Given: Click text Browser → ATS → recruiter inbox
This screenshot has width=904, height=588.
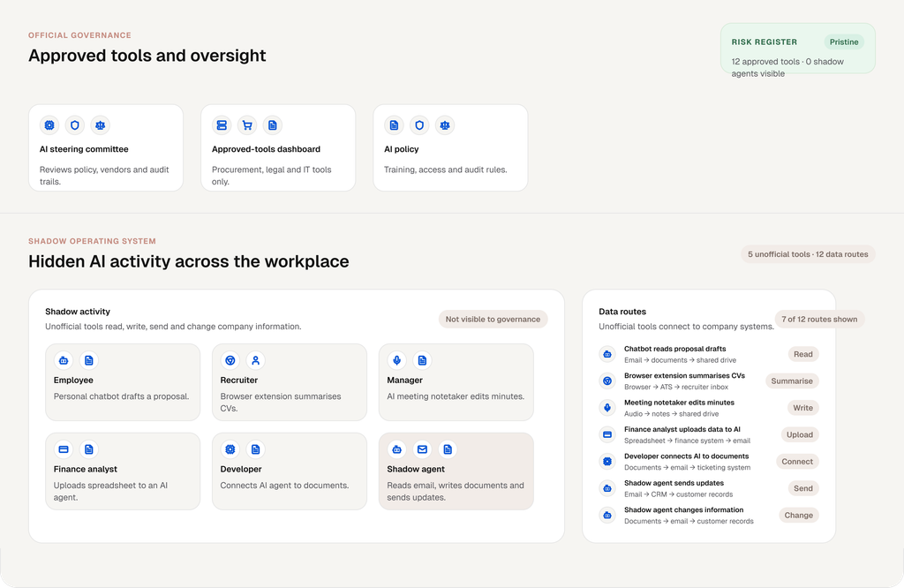Looking at the screenshot, I should pos(676,388).
